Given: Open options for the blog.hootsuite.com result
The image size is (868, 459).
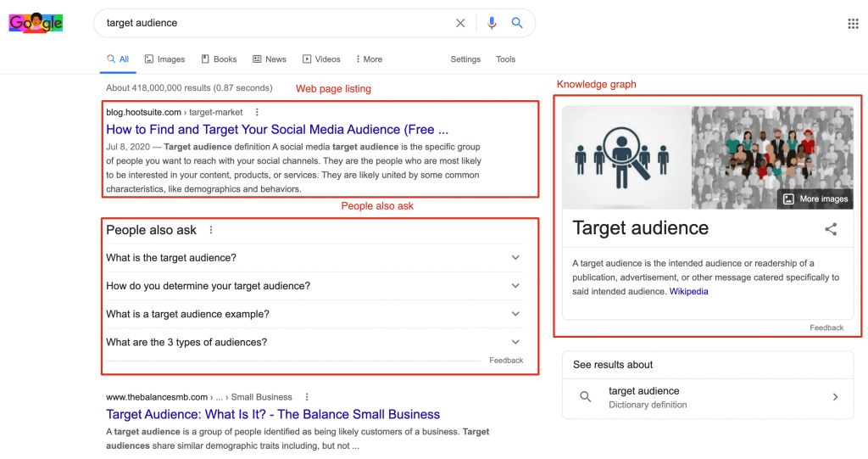Looking at the screenshot, I should coord(257,112).
